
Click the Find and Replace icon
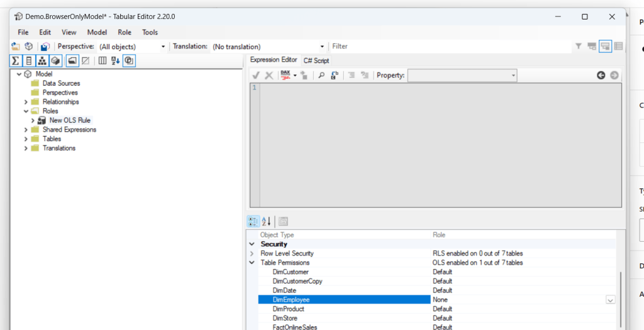pos(335,76)
